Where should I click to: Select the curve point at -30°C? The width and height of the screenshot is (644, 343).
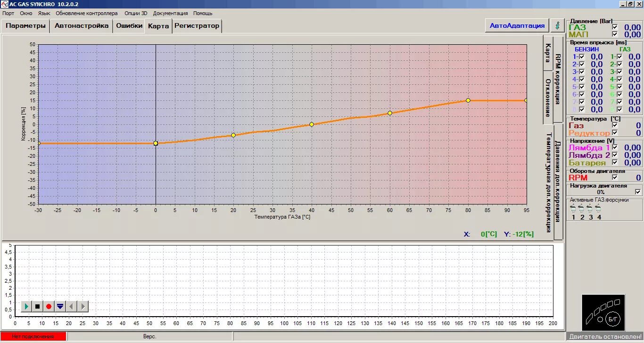point(39,143)
